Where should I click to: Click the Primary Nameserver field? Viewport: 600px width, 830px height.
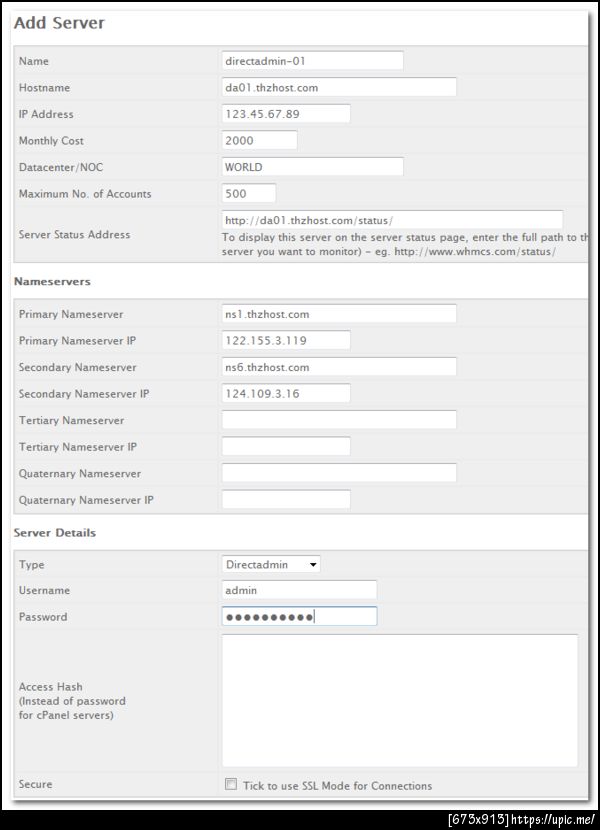coord(339,314)
